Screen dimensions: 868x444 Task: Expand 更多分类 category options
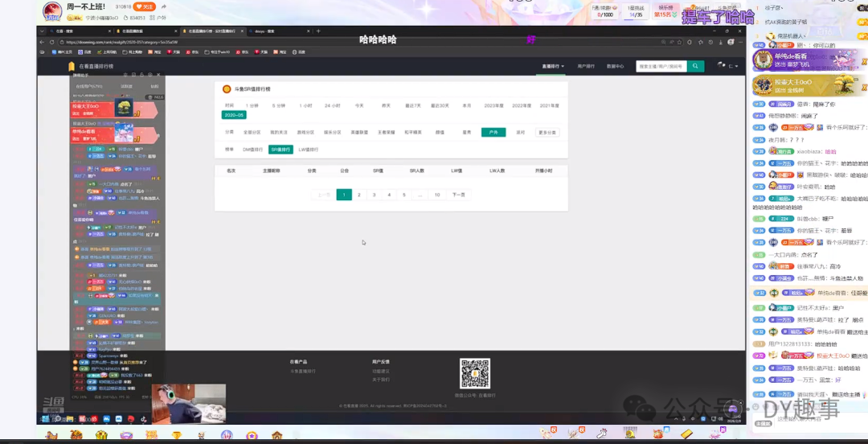(x=547, y=133)
